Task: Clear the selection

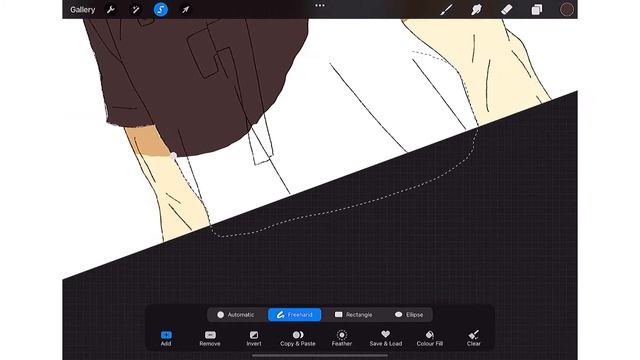Action: 473,338
